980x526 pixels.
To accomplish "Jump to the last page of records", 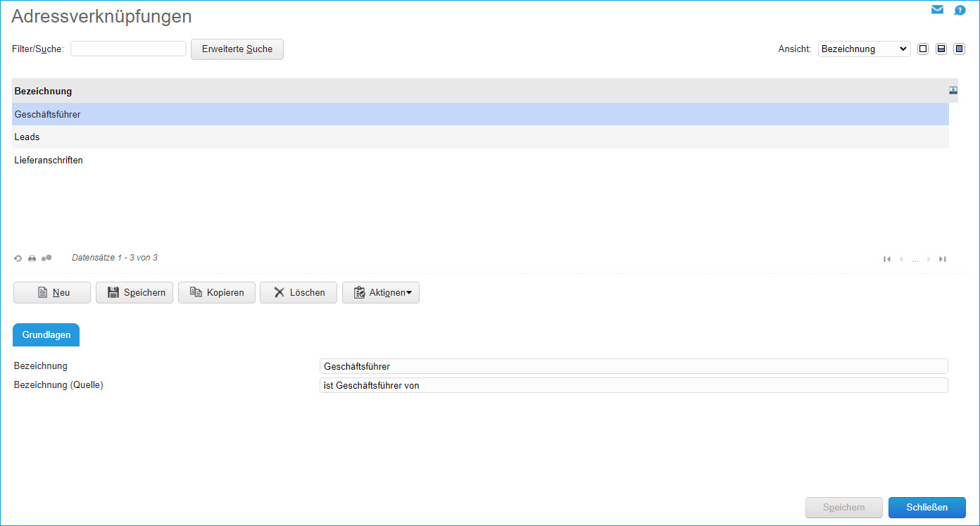I will [943, 259].
